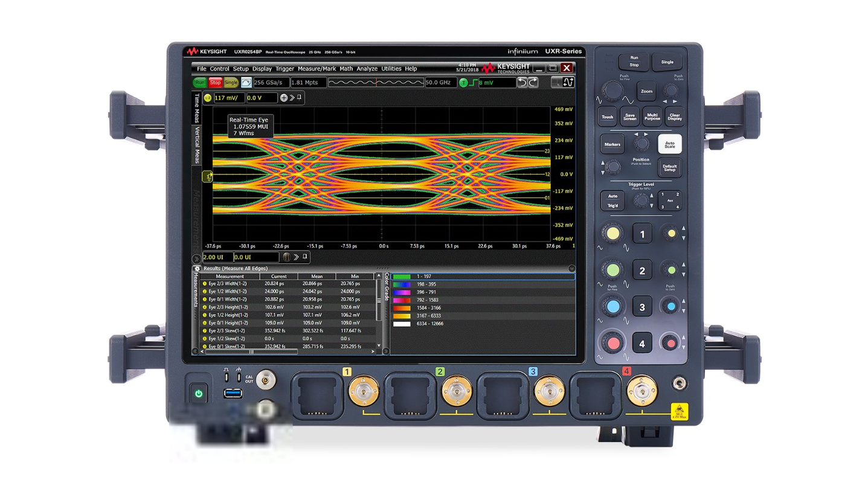Click the redo arrow icon near the top right
Screen dimensions: 868x497
533,83
